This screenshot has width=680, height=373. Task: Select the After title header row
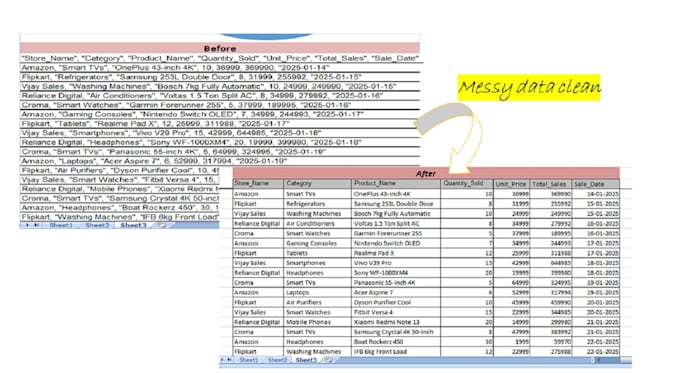tap(426, 173)
